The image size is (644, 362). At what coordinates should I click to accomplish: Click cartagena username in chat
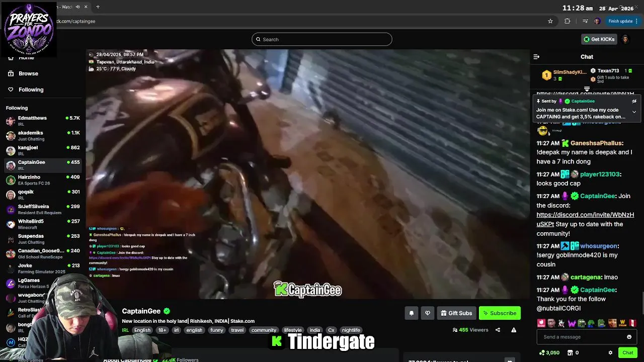[x=586, y=277]
